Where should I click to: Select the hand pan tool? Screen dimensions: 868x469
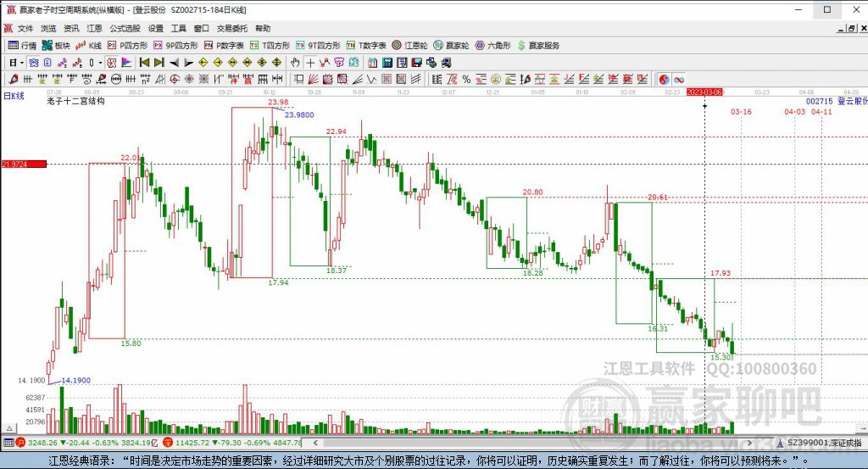pyautogui.click(x=295, y=63)
